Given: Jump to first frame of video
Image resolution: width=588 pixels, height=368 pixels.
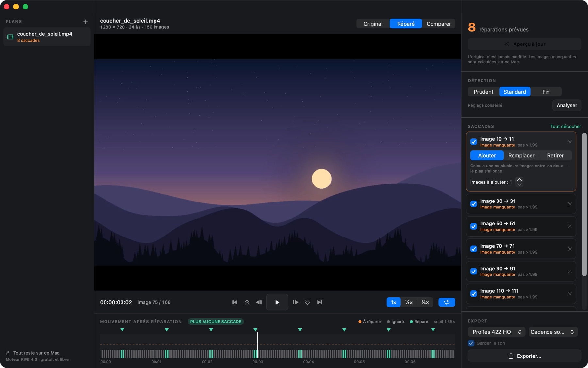Looking at the screenshot, I should [x=235, y=302].
